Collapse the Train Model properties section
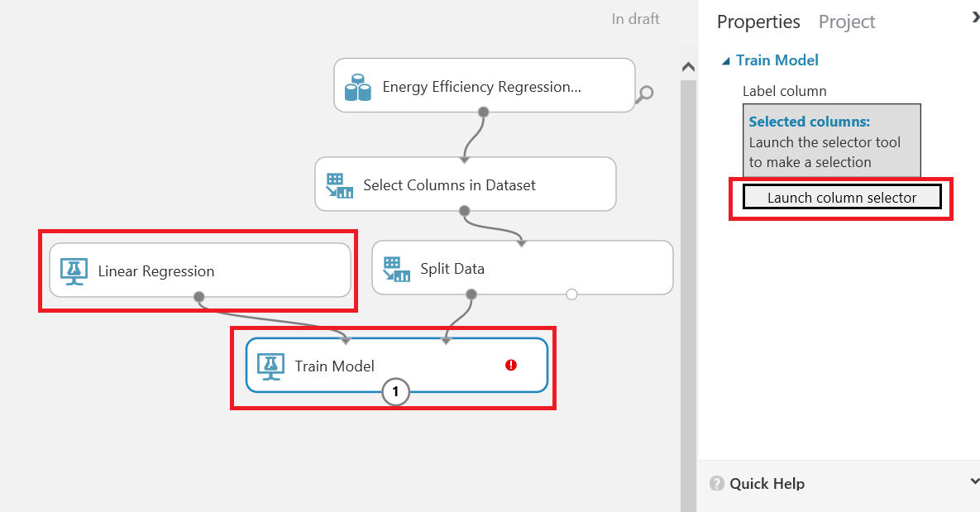This screenshot has width=980, height=512. (x=726, y=60)
